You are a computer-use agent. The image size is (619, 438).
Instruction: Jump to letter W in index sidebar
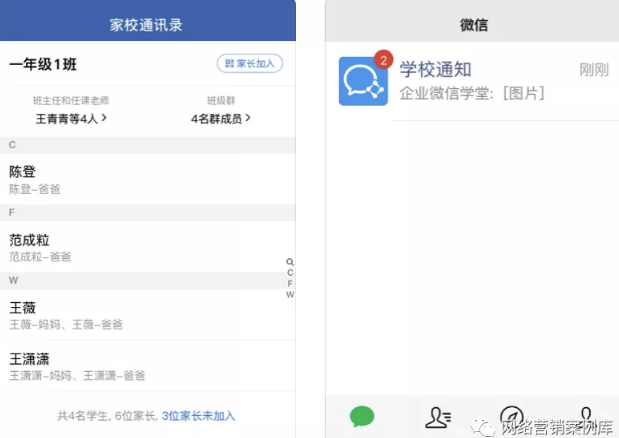(290, 295)
